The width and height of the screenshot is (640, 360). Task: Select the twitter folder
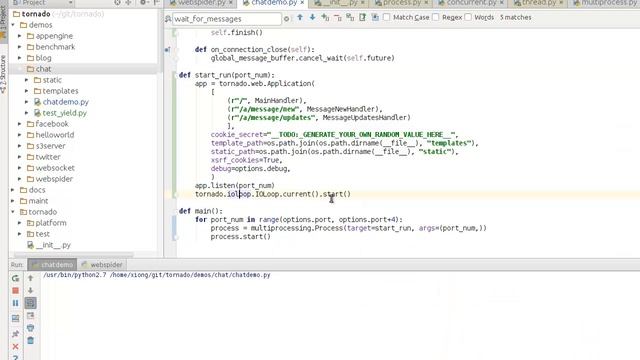tap(48, 157)
